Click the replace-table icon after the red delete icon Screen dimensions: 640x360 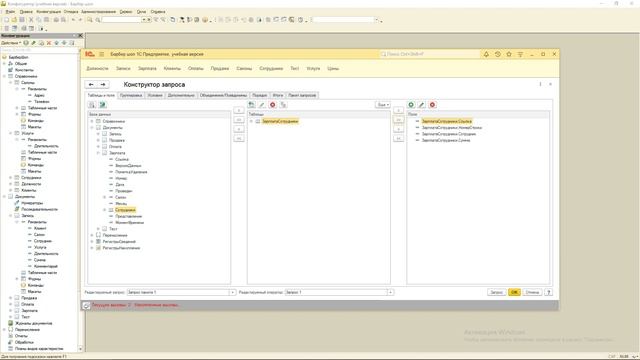[283, 105]
